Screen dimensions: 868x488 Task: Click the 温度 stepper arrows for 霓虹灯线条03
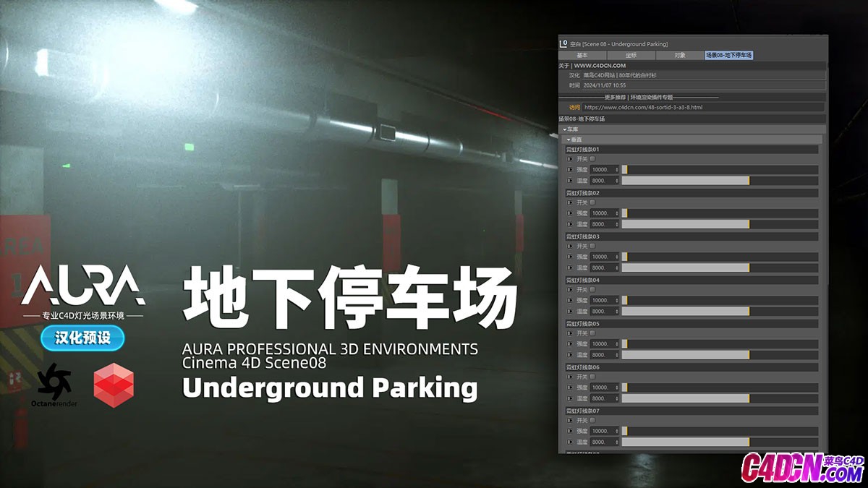[x=617, y=267]
